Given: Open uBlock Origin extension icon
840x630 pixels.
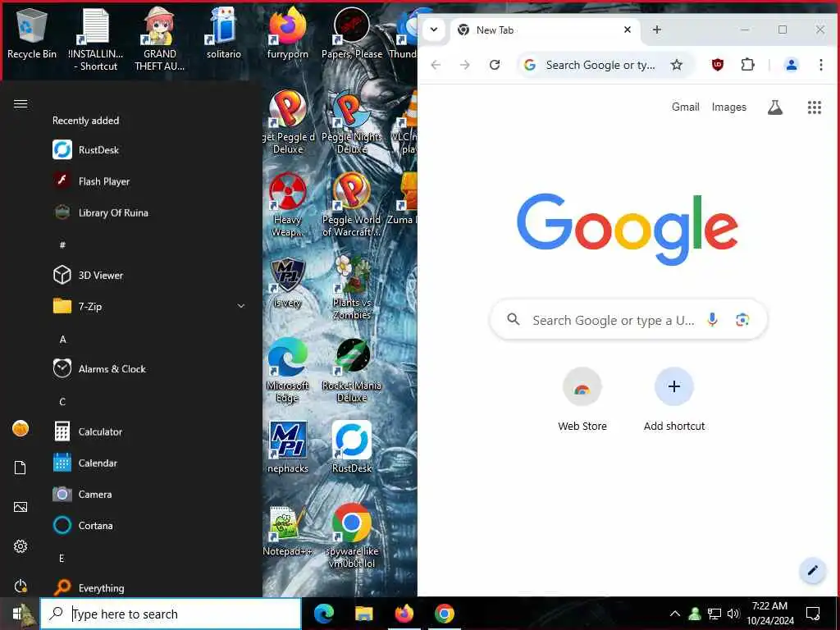Looking at the screenshot, I should click(x=717, y=65).
